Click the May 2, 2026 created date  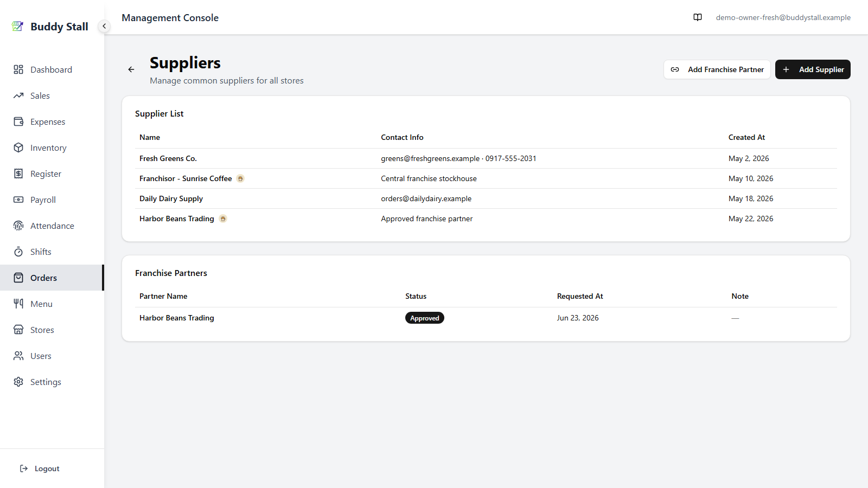(x=749, y=158)
